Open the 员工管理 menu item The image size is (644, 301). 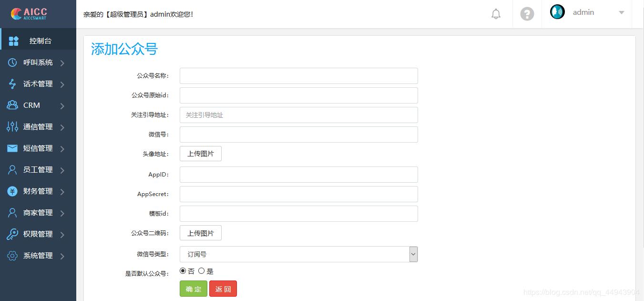(x=38, y=170)
